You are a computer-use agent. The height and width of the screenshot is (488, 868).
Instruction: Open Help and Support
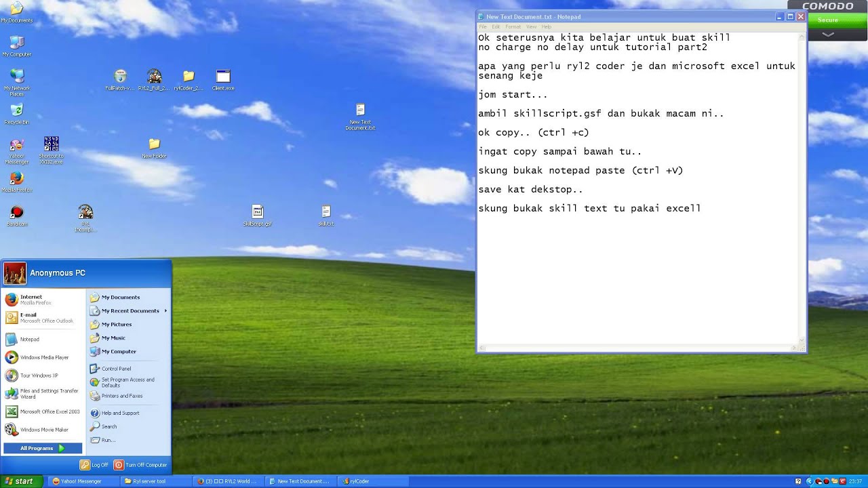128,413
